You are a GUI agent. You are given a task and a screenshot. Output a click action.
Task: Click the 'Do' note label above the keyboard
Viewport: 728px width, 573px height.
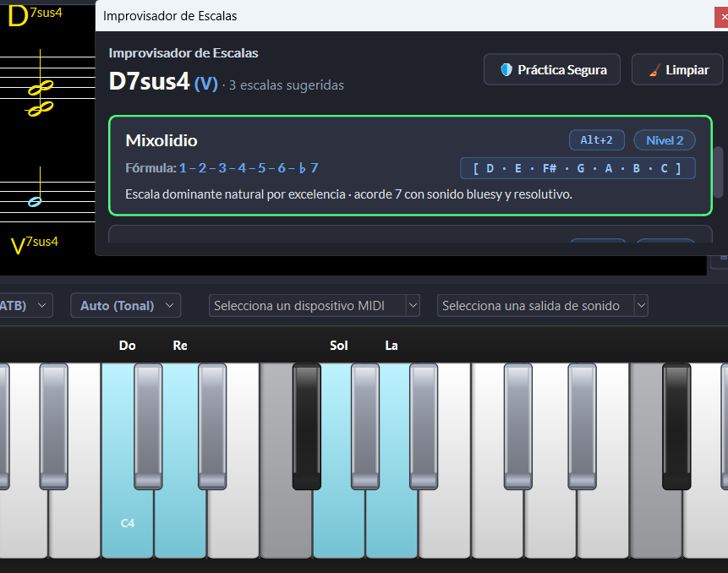click(127, 346)
